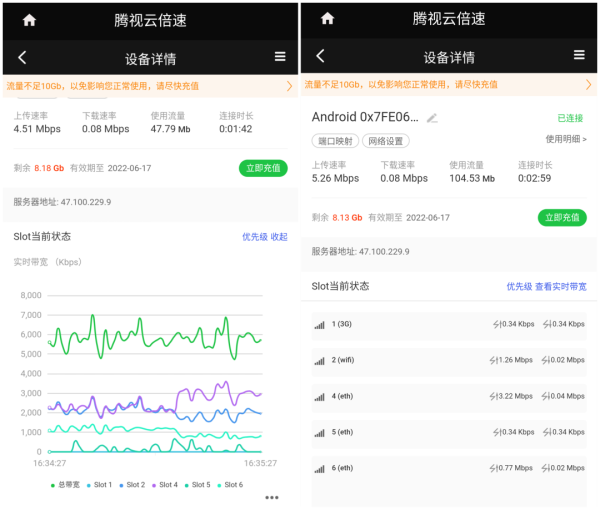Tap connection duration 0:01:42
The image size is (600, 510).
click(236, 129)
